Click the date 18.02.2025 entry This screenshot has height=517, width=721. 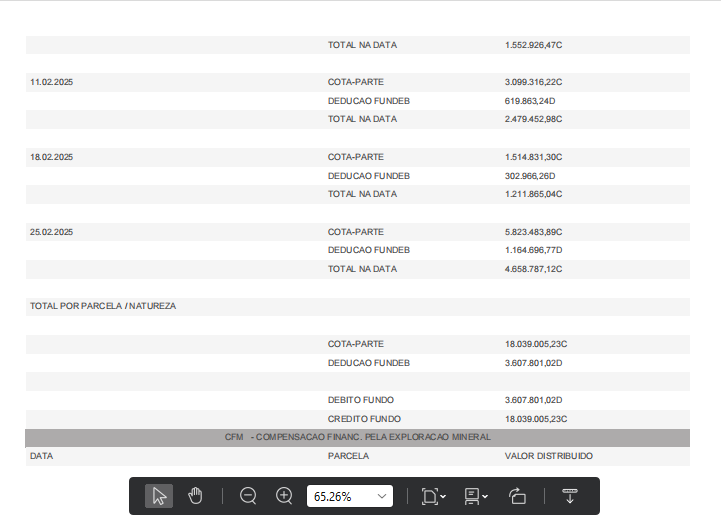point(52,157)
